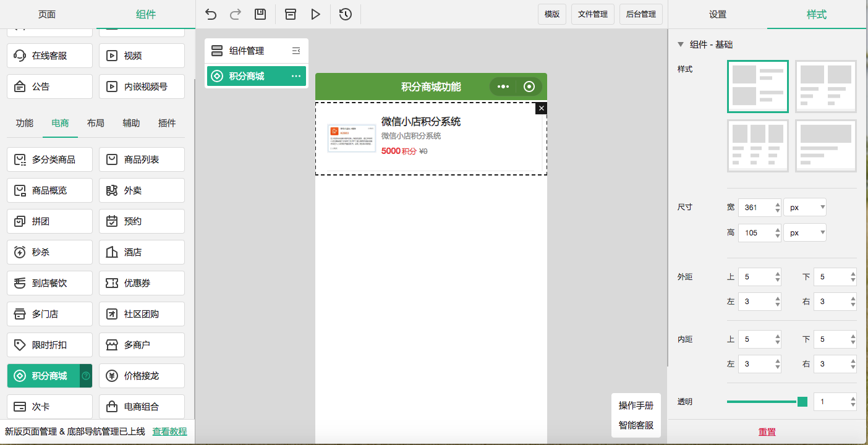Open the 积分商城 three-dot options
Screen dimensions: 868x445
[296, 76]
